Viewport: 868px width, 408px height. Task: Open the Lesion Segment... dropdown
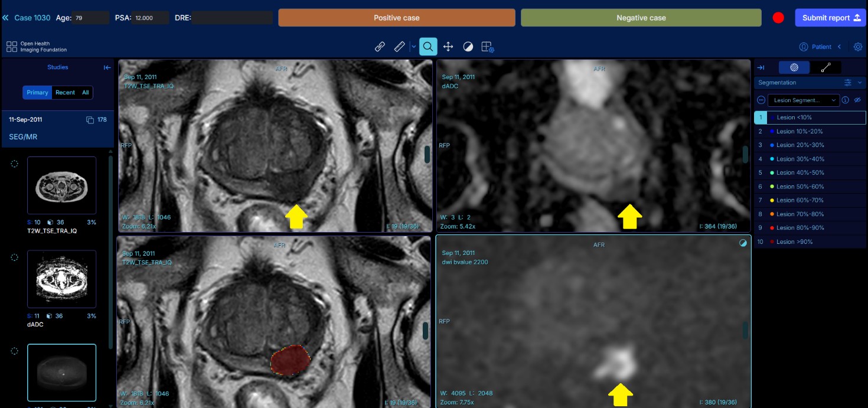click(x=803, y=100)
